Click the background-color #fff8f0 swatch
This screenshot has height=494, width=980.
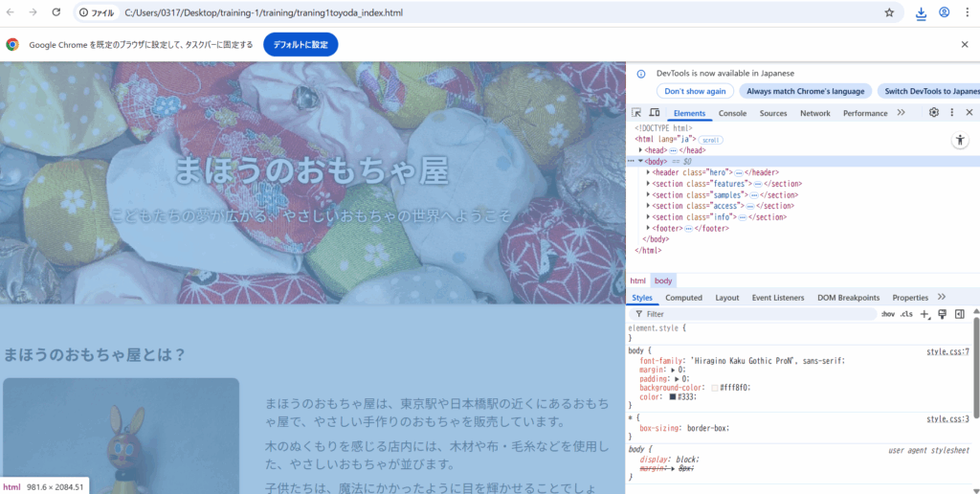point(715,388)
